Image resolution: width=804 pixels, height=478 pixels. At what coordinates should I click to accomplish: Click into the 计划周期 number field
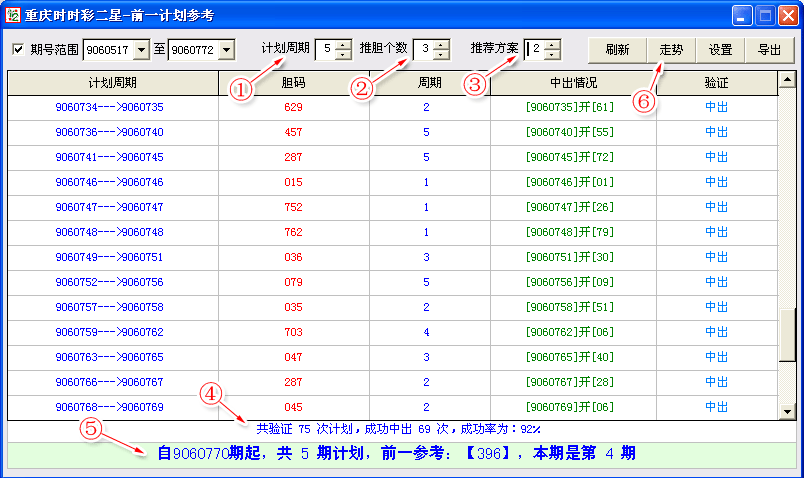tap(326, 49)
